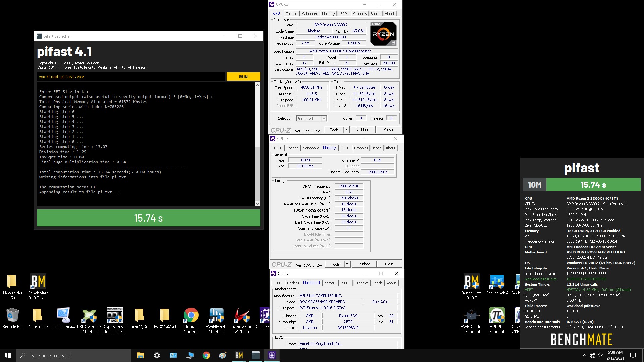
Task: Switch to console window in taskbar
Action: [x=256, y=355]
